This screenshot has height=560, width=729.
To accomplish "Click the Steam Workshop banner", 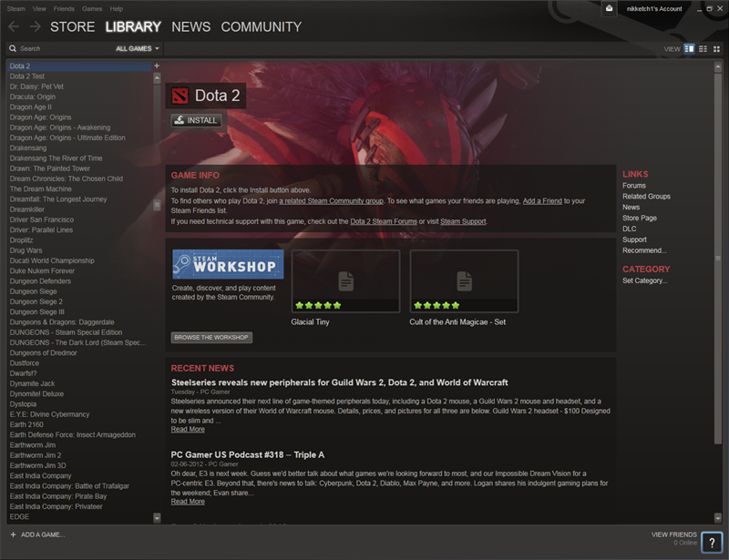I will point(228,264).
